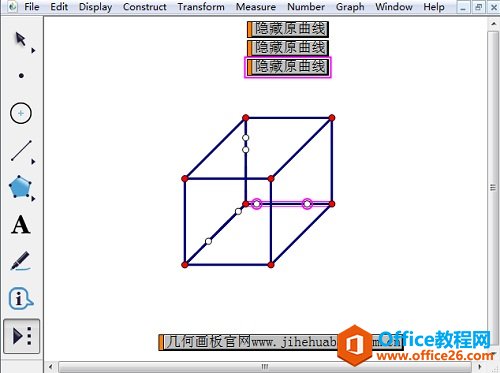500x373 pixels.
Task: Click the top-left back red vertex of cube
Action: pos(246,118)
